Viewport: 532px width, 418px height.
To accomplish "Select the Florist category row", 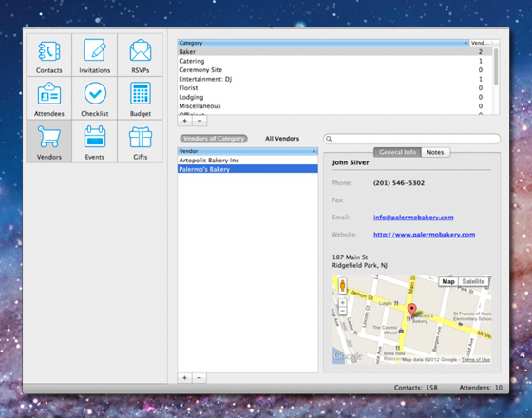I will (334, 88).
